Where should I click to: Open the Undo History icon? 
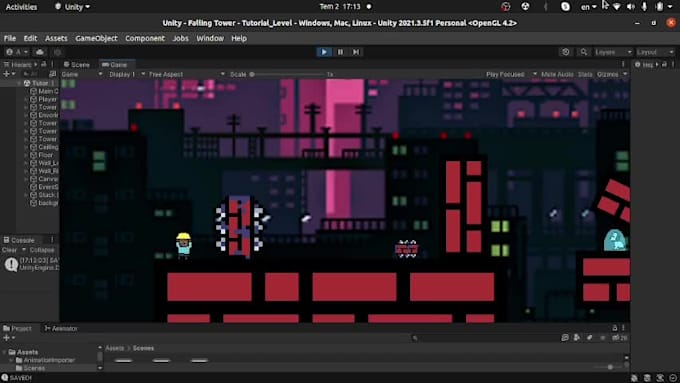[566, 52]
